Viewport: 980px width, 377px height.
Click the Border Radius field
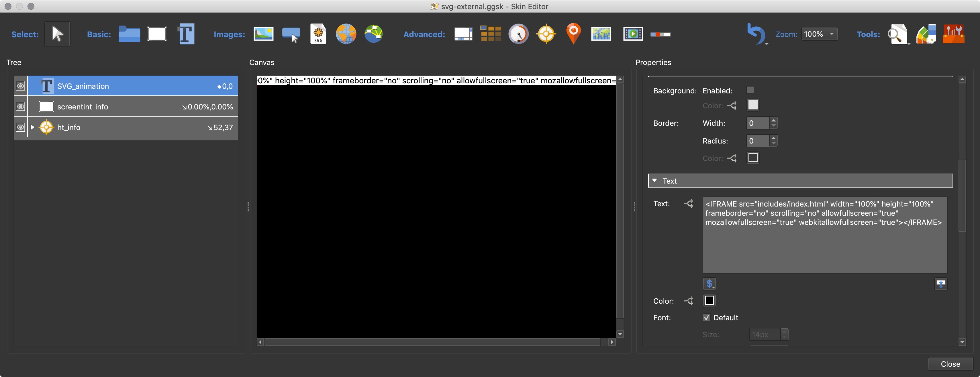click(x=758, y=141)
